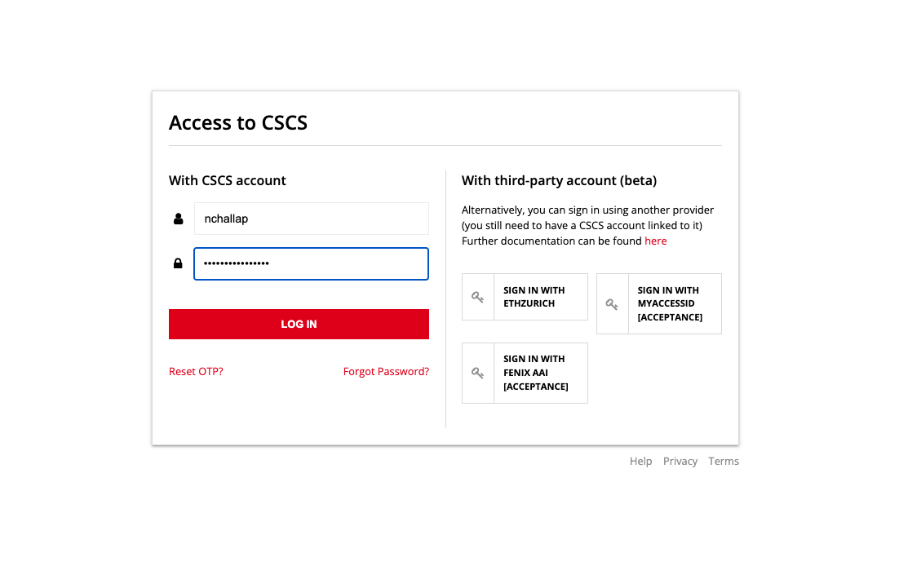Screen dimensions: 899x588
Task: Open the Terms link in the footer
Action: click(x=723, y=461)
